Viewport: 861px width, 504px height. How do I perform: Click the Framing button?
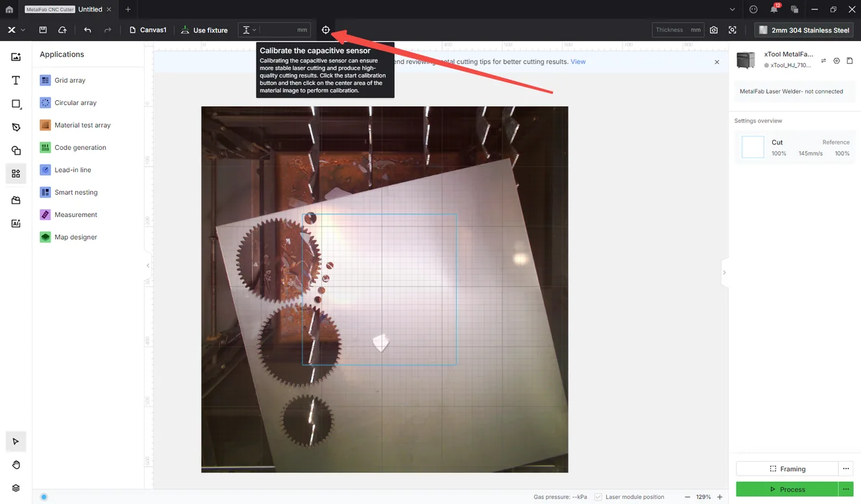pos(787,469)
